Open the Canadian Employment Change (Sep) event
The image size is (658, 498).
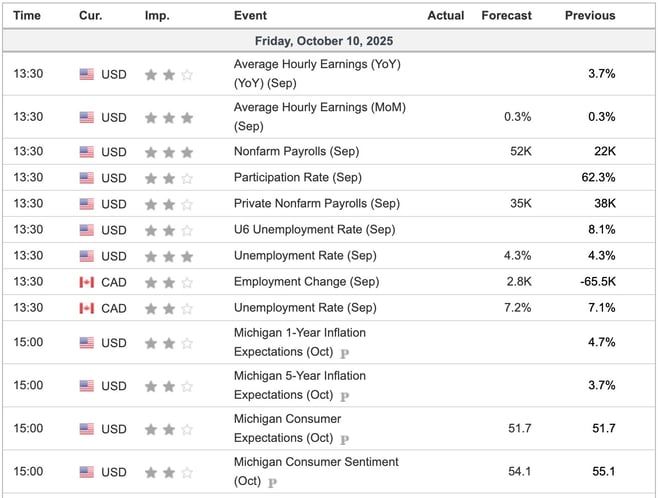305,282
